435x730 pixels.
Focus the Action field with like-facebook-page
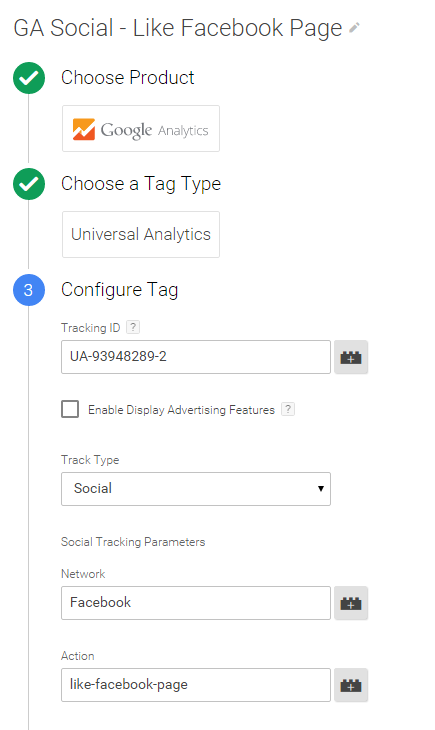pos(196,685)
